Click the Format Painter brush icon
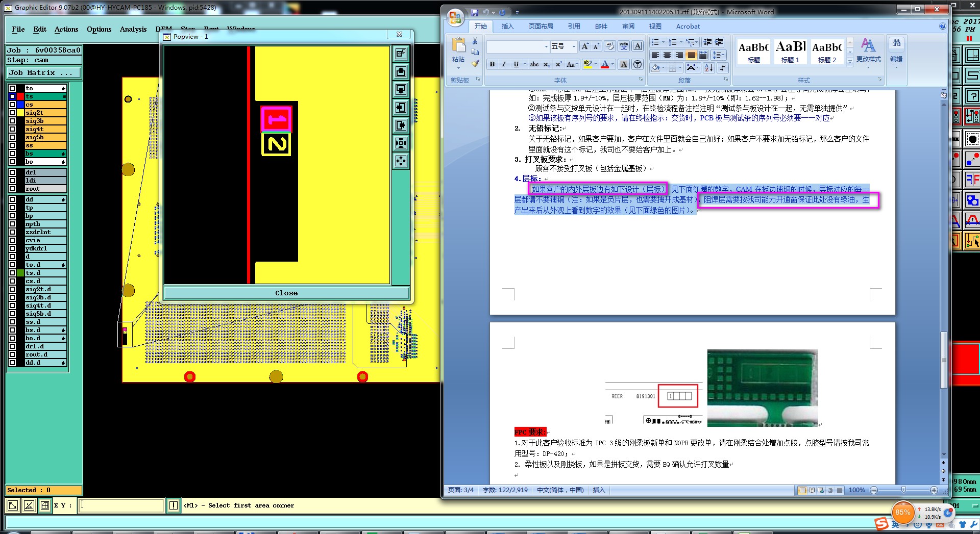 coord(475,63)
